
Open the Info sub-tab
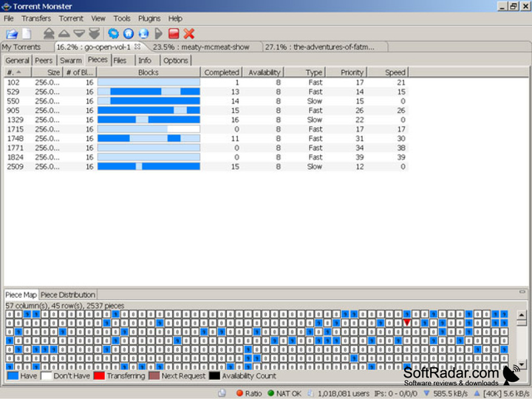click(x=145, y=61)
